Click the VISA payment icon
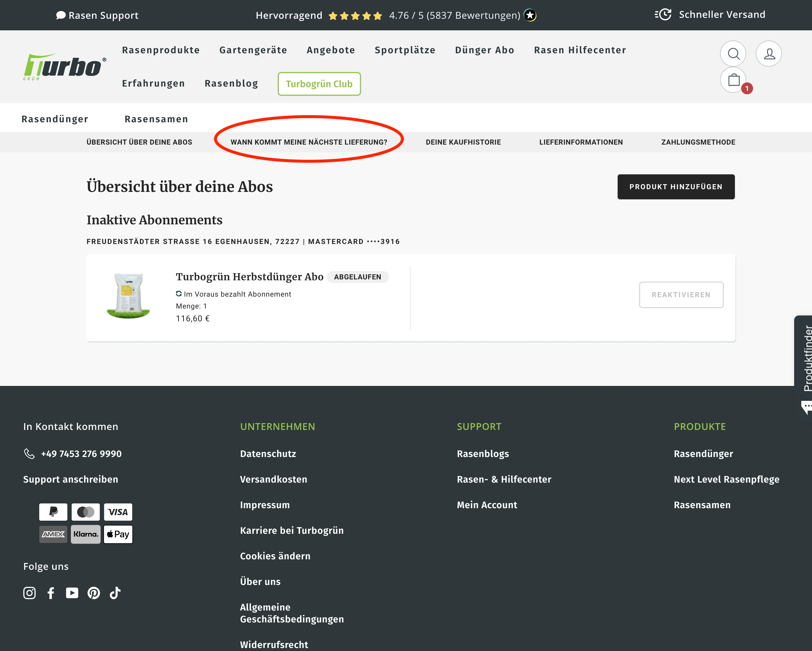This screenshot has width=812, height=651. [x=118, y=512]
